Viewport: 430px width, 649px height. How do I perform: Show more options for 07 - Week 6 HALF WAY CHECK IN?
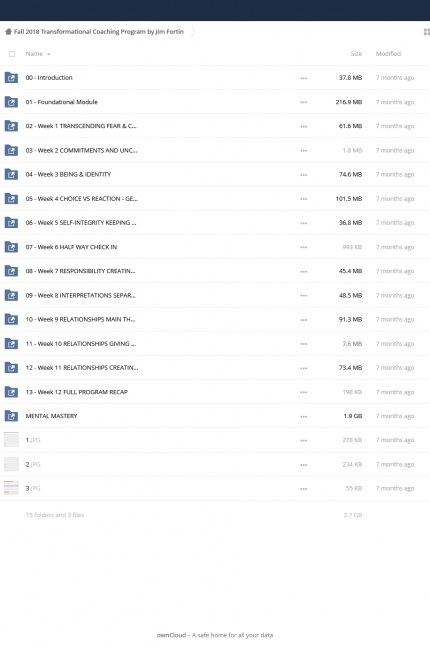[304, 247]
